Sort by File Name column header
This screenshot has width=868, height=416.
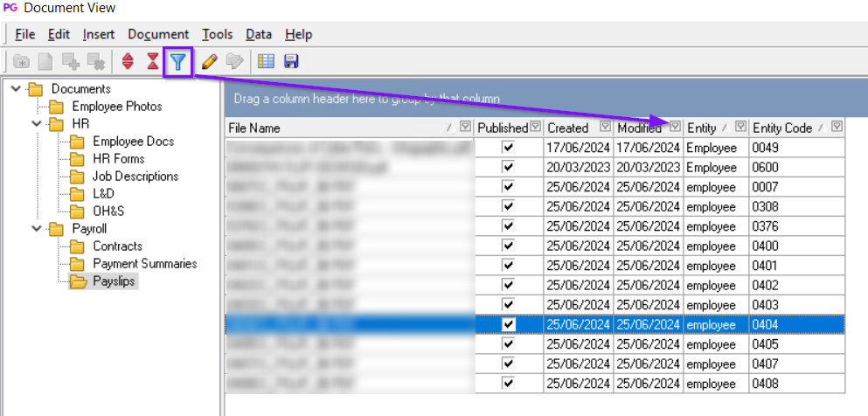[x=332, y=128]
